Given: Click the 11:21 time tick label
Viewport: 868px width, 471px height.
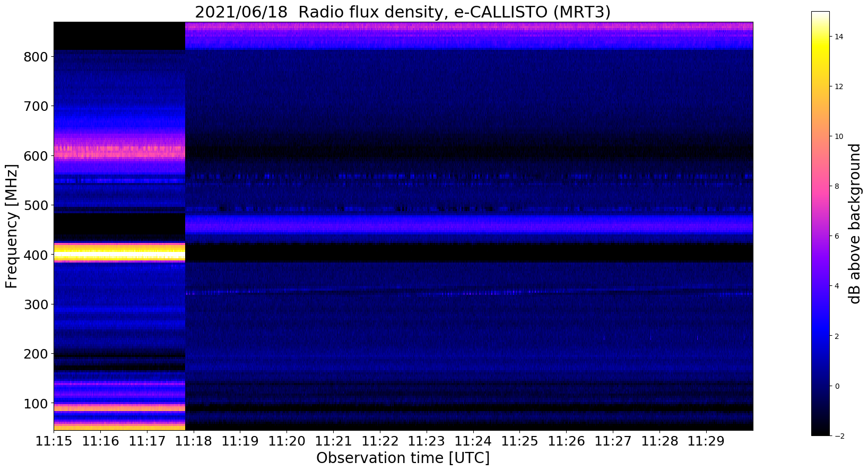Looking at the screenshot, I should 333,441.
